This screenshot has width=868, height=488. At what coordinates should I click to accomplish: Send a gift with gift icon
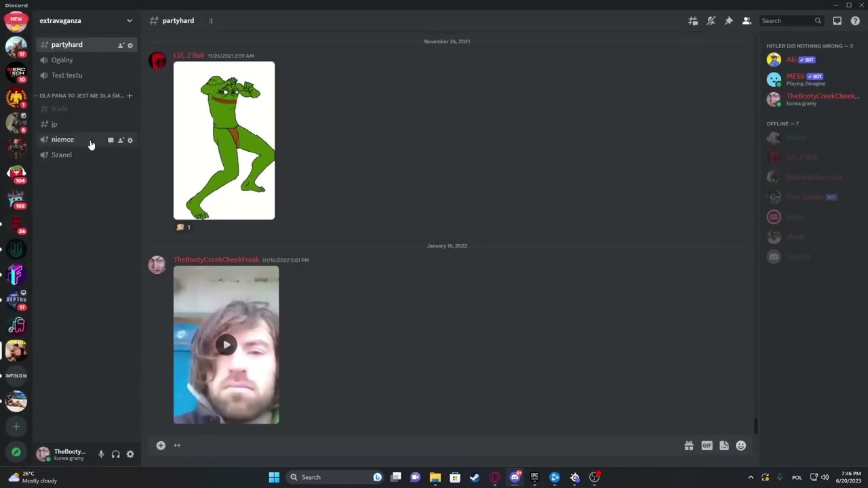pyautogui.click(x=689, y=445)
